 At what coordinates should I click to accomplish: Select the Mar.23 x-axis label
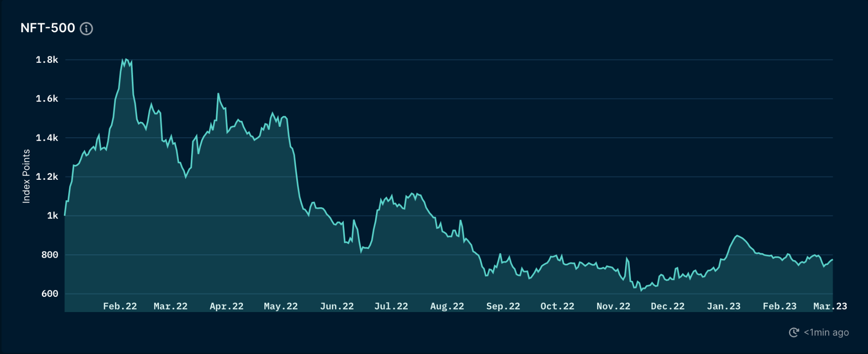[x=830, y=306]
